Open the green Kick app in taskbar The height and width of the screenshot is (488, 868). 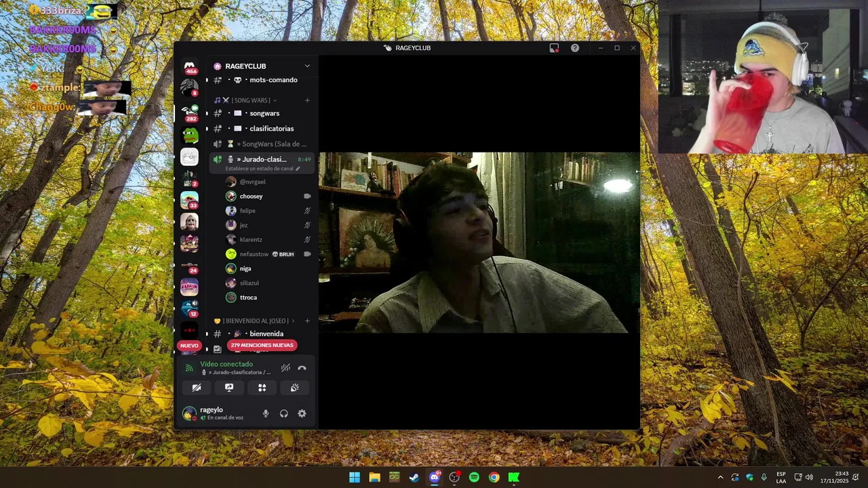click(514, 477)
